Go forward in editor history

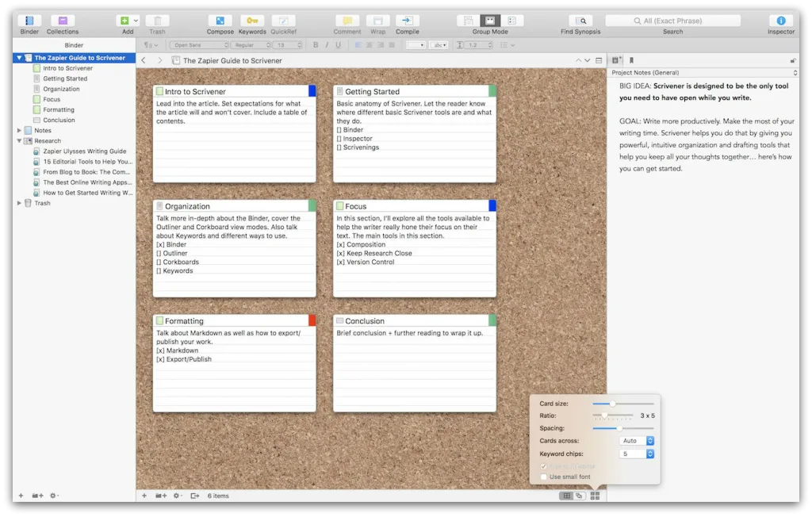point(159,60)
